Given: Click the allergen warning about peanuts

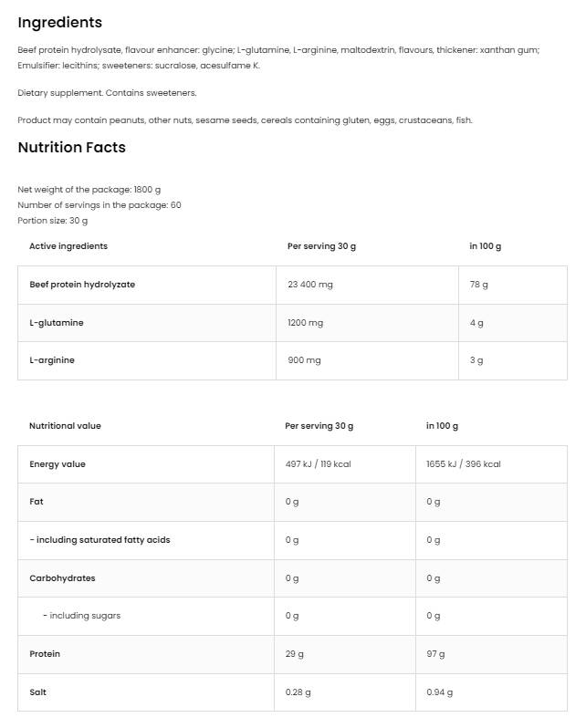Looking at the screenshot, I should (x=245, y=120).
